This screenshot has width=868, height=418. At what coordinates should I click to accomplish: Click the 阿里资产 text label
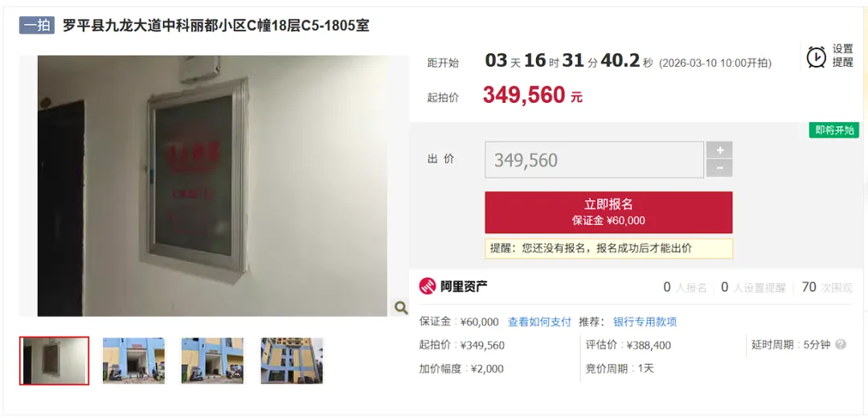pyautogui.click(x=464, y=286)
